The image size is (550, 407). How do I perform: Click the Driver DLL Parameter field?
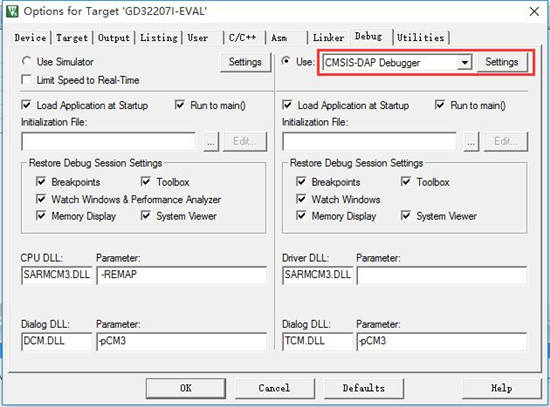pyautogui.click(x=442, y=275)
